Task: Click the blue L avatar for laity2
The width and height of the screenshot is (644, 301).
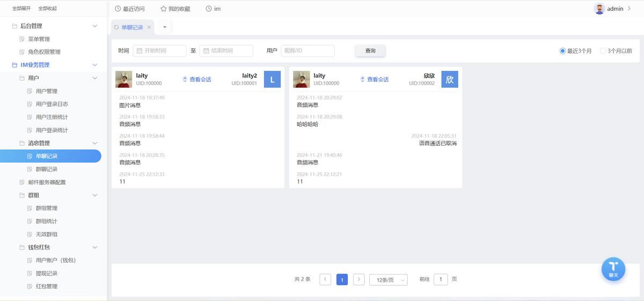Action: [272, 80]
